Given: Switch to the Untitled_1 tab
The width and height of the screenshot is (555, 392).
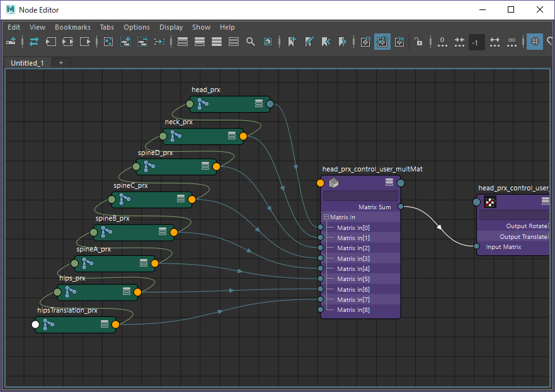Looking at the screenshot, I should click(x=27, y=63).
